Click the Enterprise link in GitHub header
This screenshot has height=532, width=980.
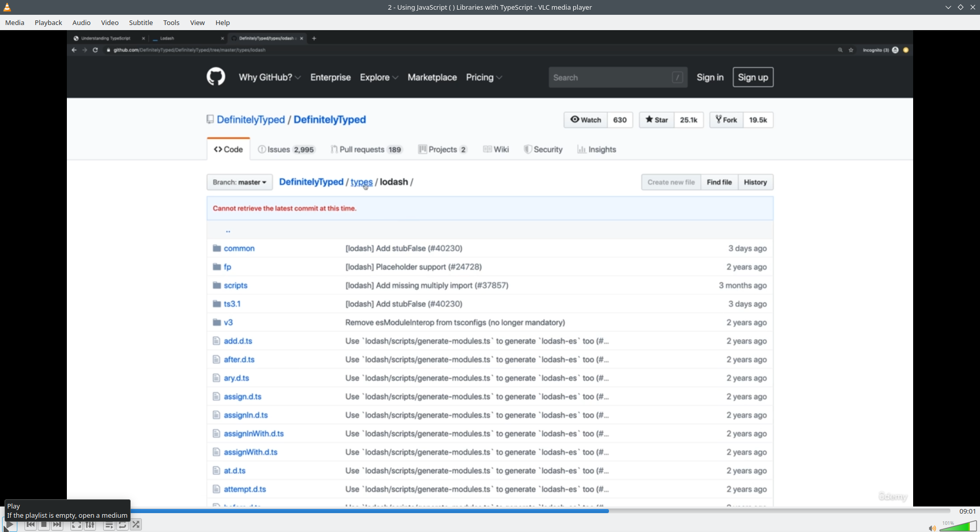coord(330,77)
